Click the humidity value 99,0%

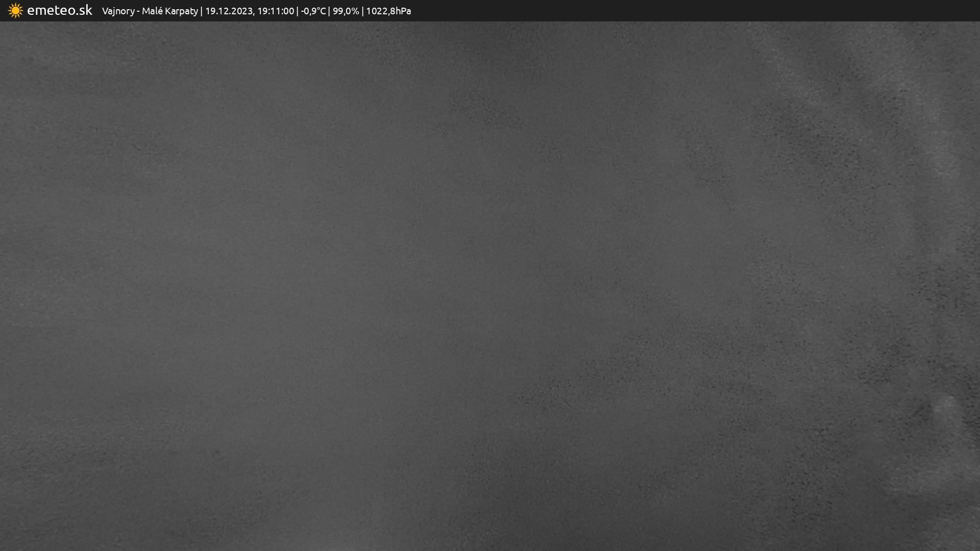tap(346, 11)
